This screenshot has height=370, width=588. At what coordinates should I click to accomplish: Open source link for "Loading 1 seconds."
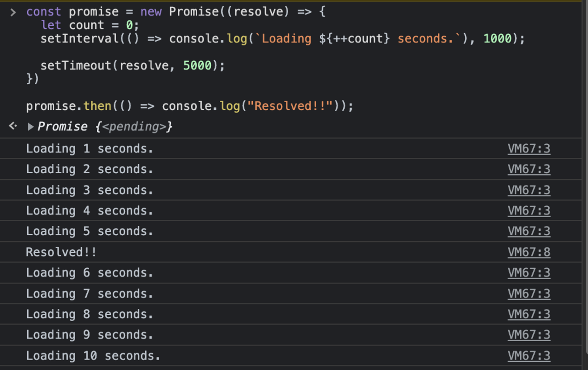click(x=529, y=149)
